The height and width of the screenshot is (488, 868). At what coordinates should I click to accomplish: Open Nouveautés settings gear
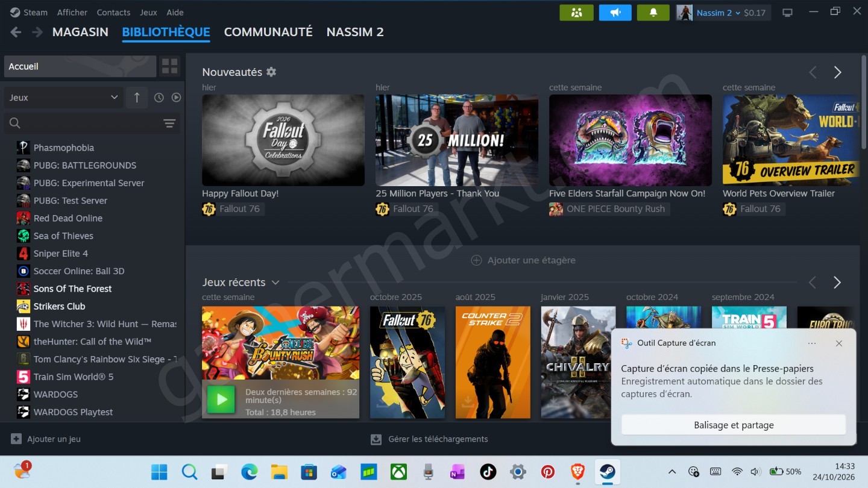271,72
